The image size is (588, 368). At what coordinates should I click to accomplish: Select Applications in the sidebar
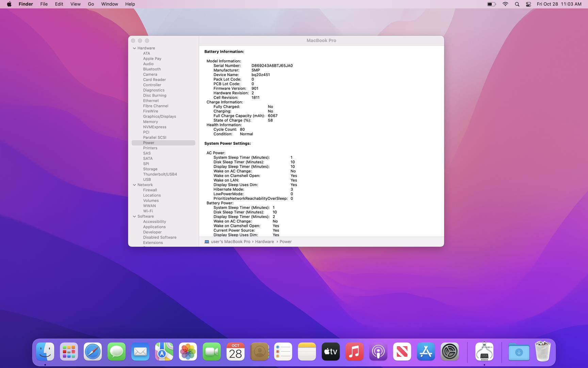(154, 227)
